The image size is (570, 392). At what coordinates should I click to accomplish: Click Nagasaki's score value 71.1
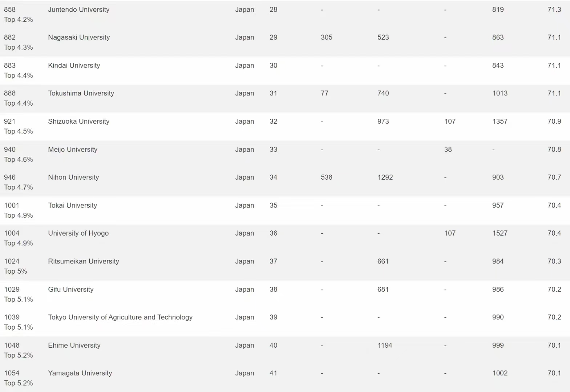click(554, 37)
